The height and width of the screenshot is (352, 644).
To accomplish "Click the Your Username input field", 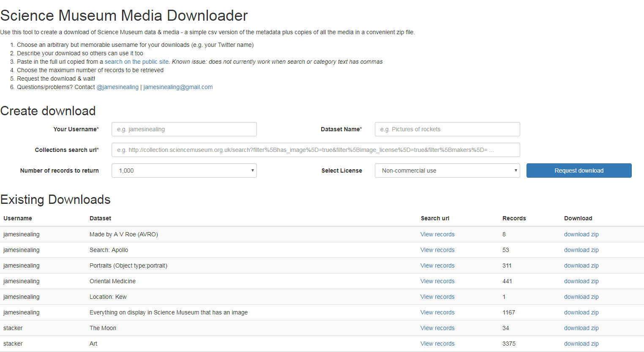I will point(184,129).
